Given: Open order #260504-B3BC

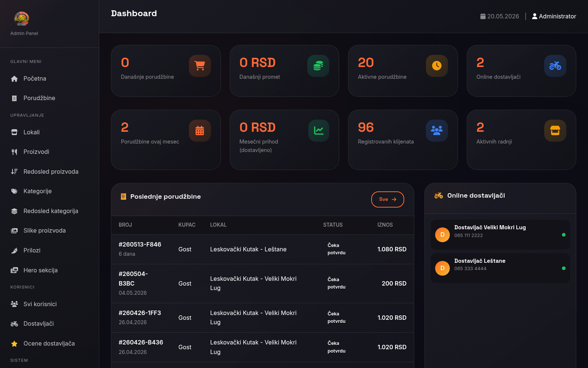Looking at the screenshot, I should click(133, 279).
